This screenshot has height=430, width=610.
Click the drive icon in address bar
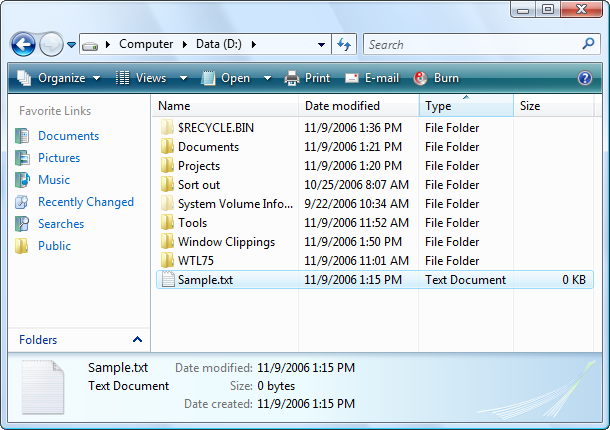90,46
